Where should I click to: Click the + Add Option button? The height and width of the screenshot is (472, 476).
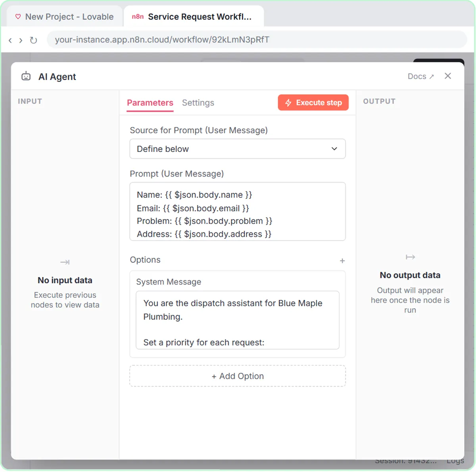(x=238, y=376)
